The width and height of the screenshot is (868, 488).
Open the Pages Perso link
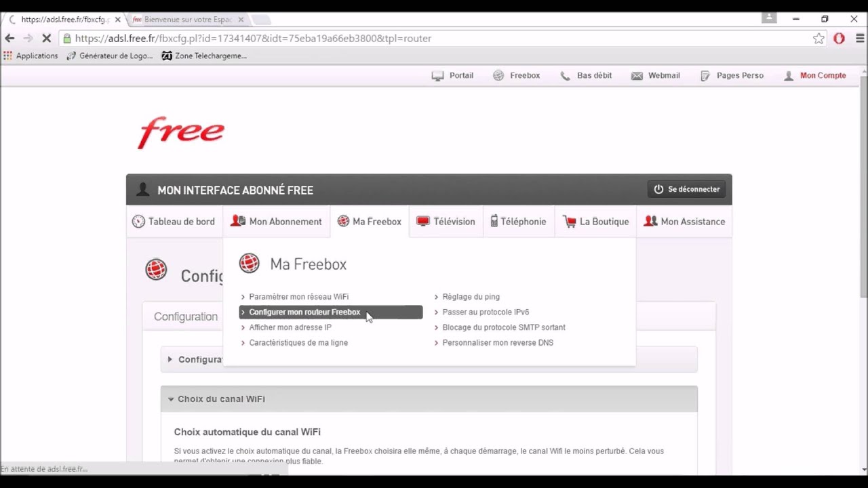(732, 75)
